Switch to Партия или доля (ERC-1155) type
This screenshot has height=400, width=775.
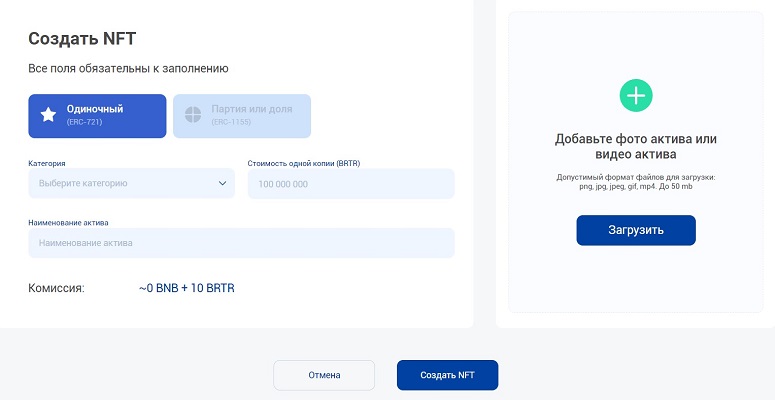coord(241,115)
